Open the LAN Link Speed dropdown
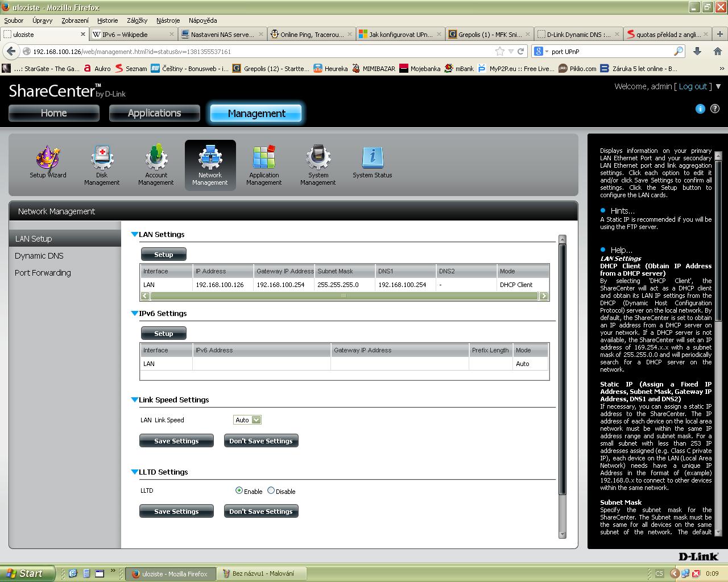The width and height of the screenshot is (728, 582). 247,420
